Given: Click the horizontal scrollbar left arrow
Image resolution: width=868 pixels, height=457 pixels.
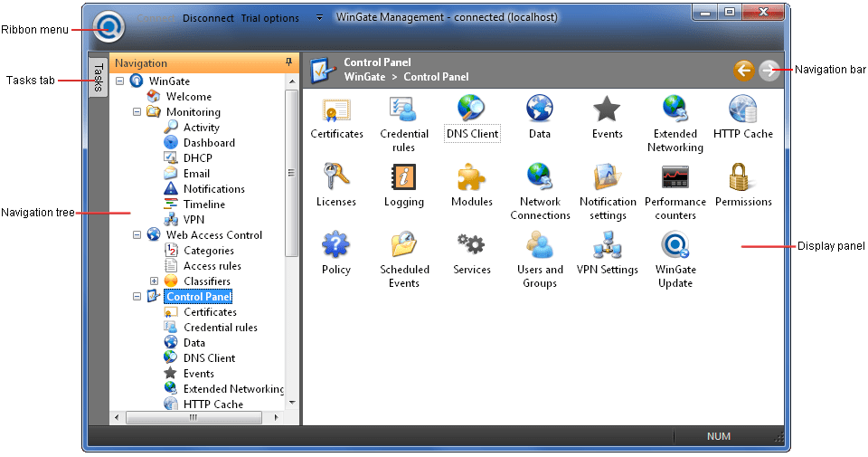Looking at the screenshot, I should click(117, 417).
